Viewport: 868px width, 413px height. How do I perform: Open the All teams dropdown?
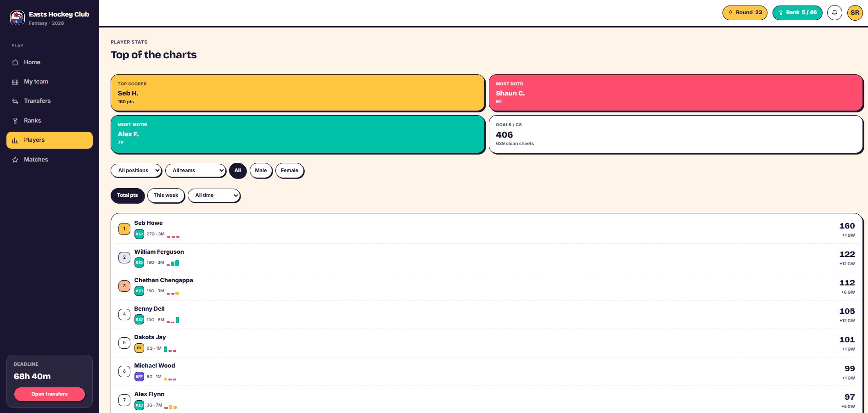196,171
